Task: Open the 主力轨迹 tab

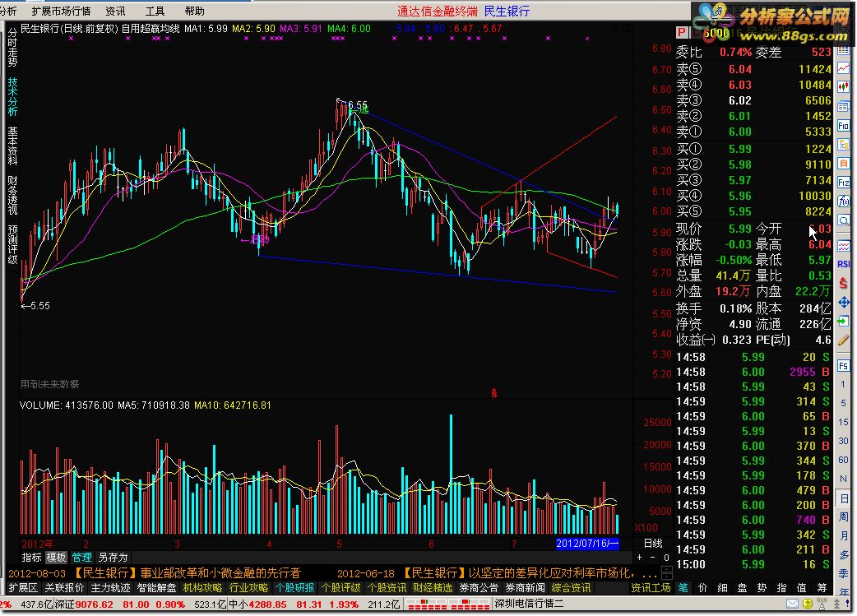Action: pyautogui.click(x=110, y=588)
